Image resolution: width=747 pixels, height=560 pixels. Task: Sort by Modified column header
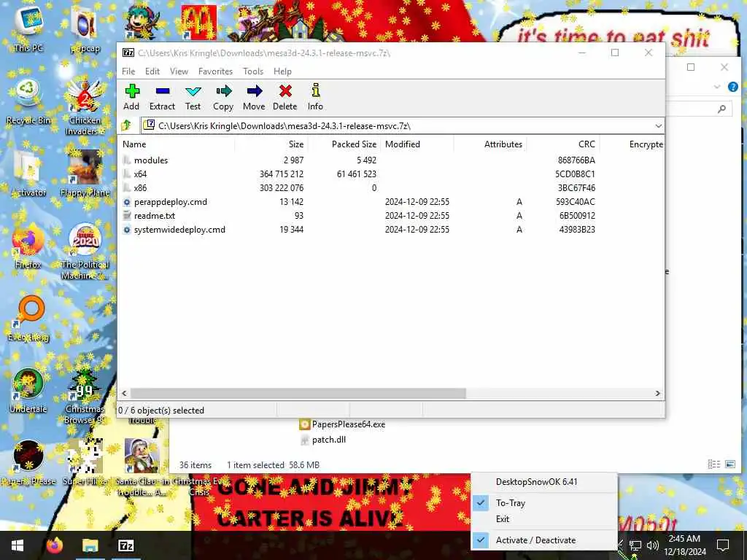click(x=417, y=144)
